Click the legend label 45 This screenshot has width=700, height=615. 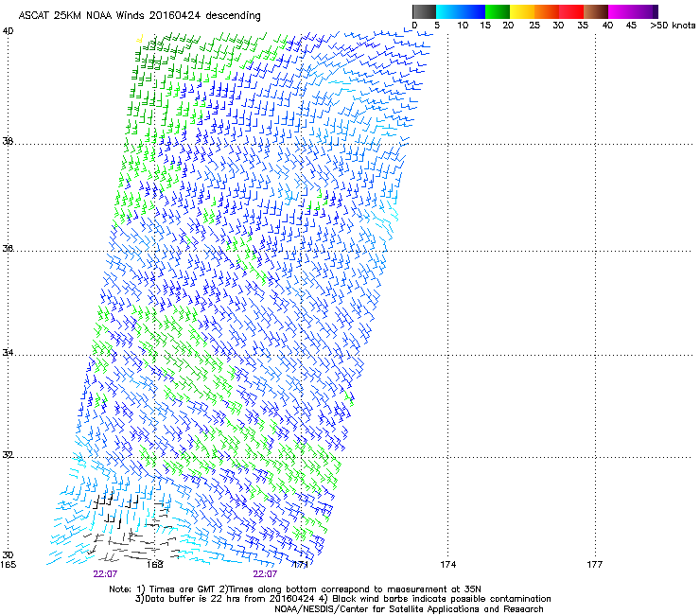coord(631,26)
